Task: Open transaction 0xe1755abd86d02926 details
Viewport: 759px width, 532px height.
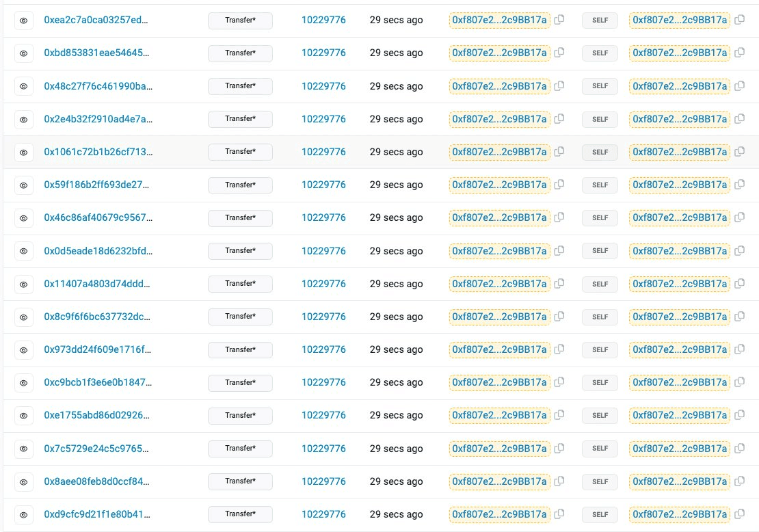Action: click(x=98, y=415)
